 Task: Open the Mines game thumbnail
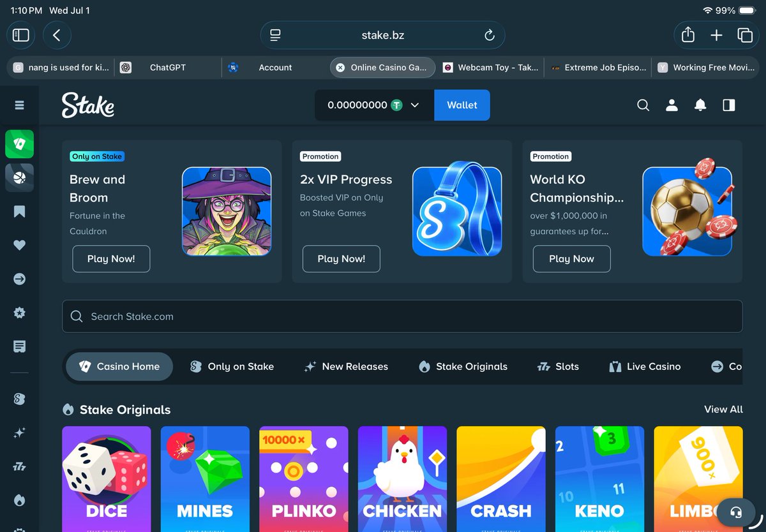click(x=205, y=479)
